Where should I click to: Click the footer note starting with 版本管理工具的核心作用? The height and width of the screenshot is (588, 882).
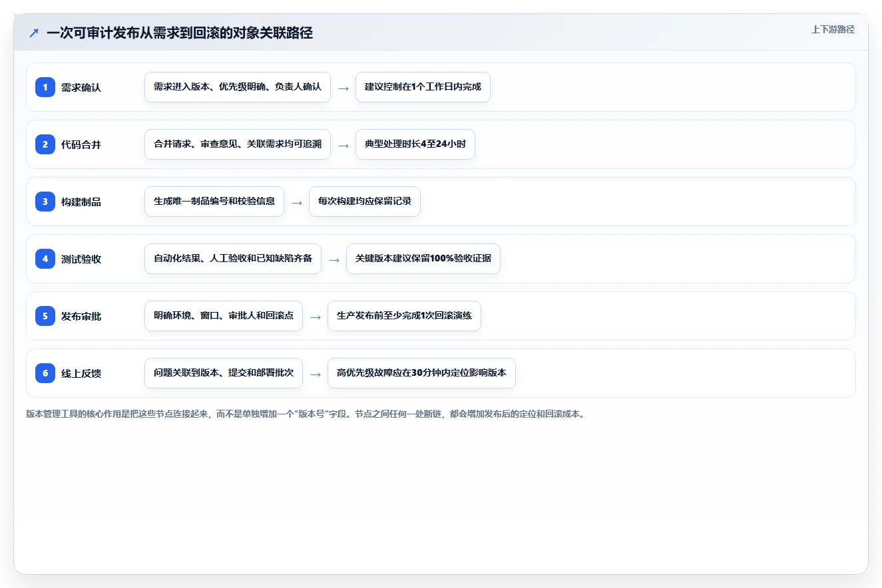click(306, 414)
